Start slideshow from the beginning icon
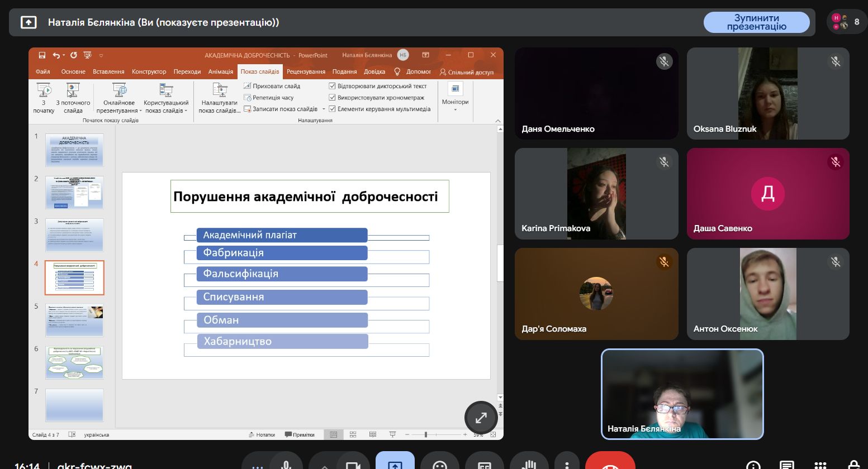 (x=44, y=90)
